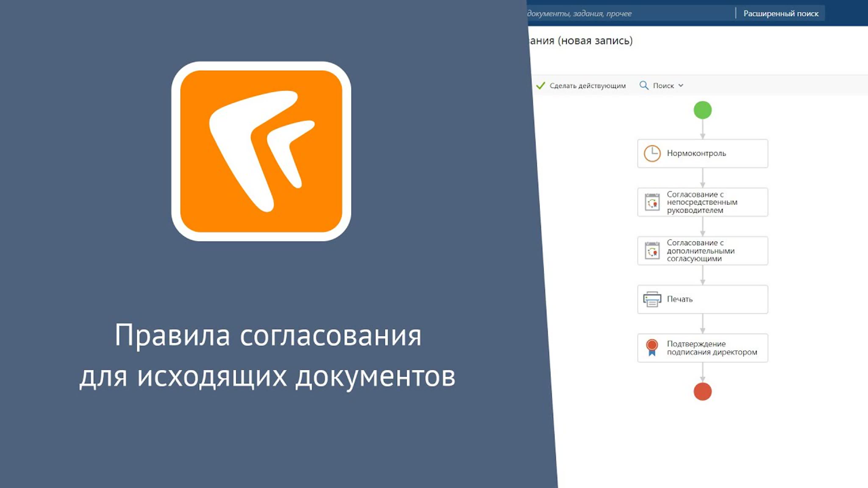
Task: Select Согласование с дополнительными согласующими text
Action: (701, 251)
